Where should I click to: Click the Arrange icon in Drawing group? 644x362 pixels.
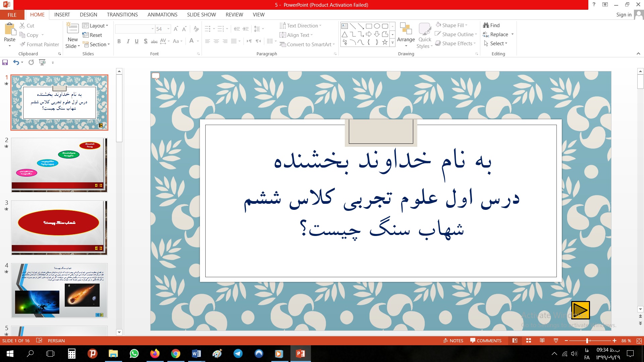406,29
